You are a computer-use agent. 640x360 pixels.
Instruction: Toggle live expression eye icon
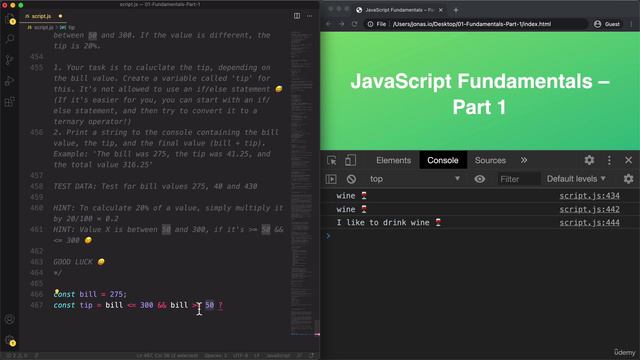click(x=480, y=179)
